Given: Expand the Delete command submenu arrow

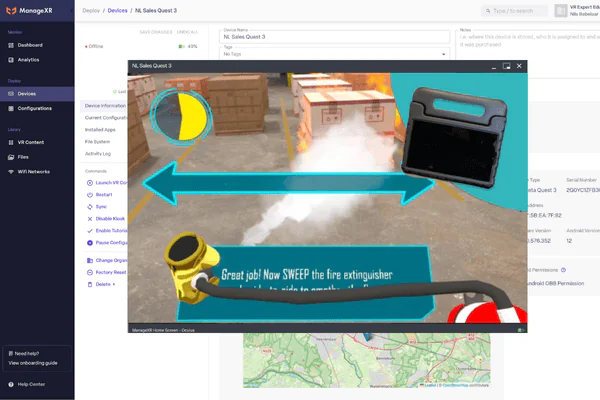Looking at the screenshot, I should pos(114,284).
